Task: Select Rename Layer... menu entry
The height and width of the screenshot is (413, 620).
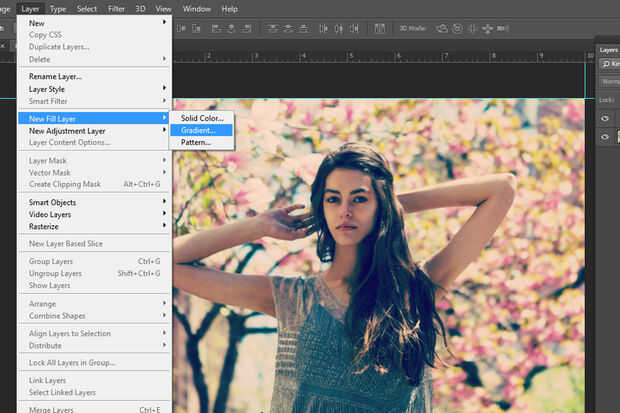Action: 55,76
